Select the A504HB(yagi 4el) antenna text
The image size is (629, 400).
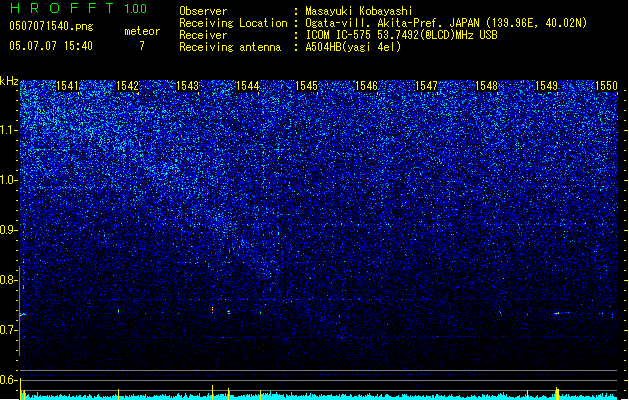click(x=353, y=47)
